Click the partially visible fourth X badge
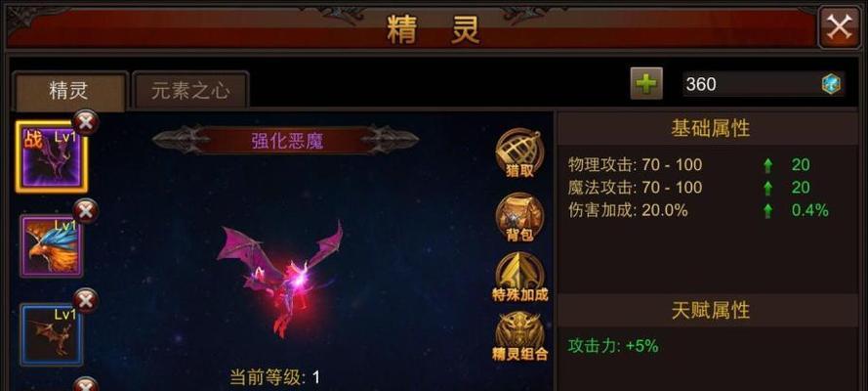The height and width of the screenshot is (391, 868). 85,384
